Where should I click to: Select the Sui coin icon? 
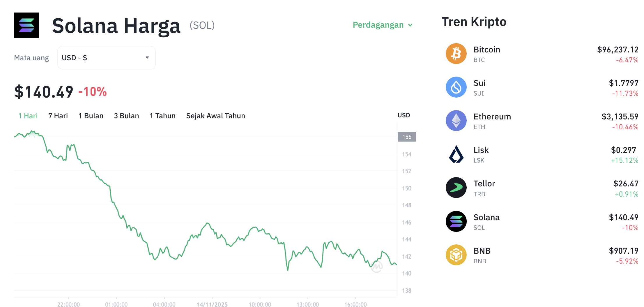pos(456,87)
